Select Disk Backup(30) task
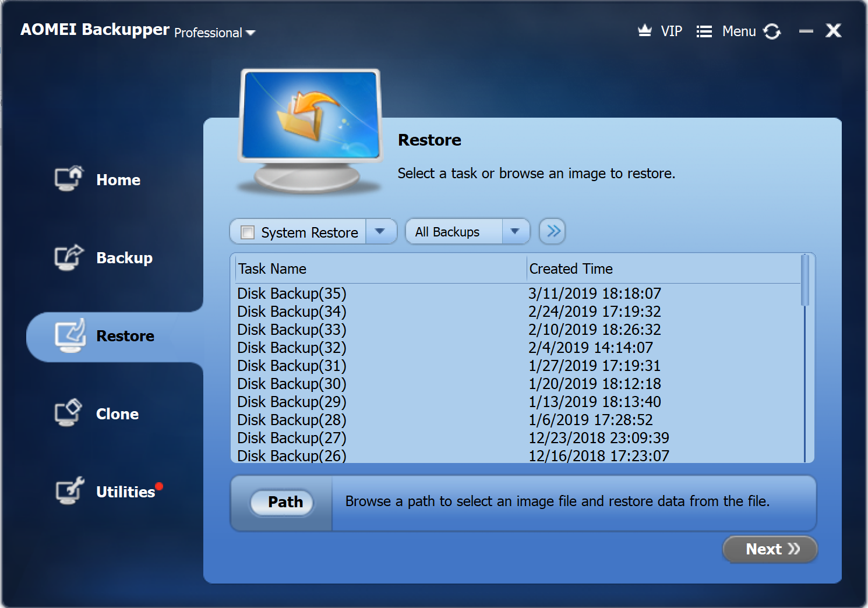The height and width of the screenshot is (608, 868). [x=292, y=384]
